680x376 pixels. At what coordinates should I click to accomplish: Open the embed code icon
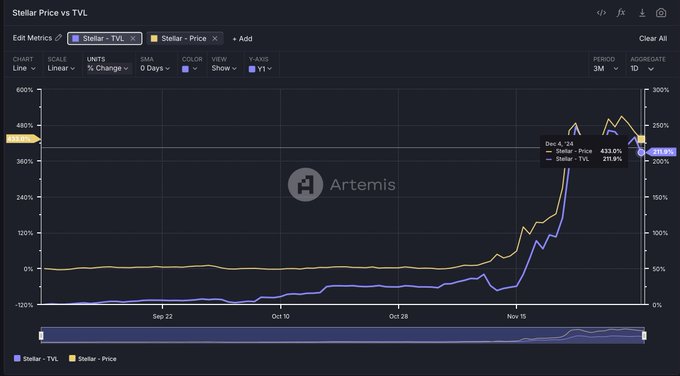(x=601, y=13)
